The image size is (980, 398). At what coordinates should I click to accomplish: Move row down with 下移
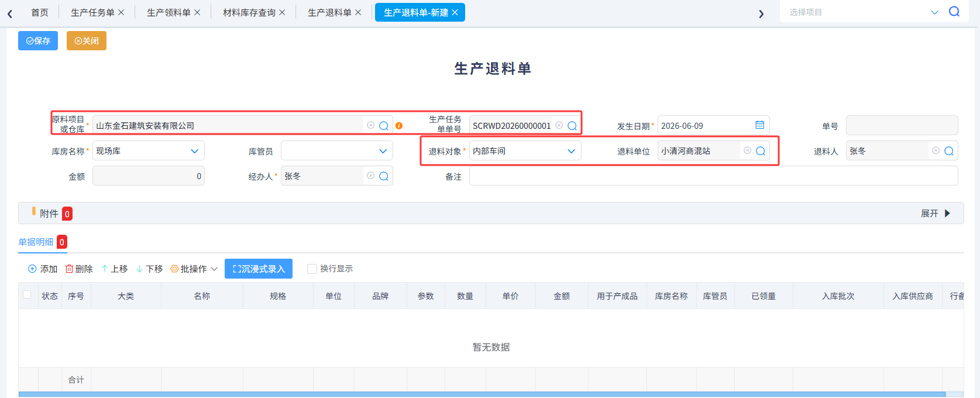(x=149, y=269)
